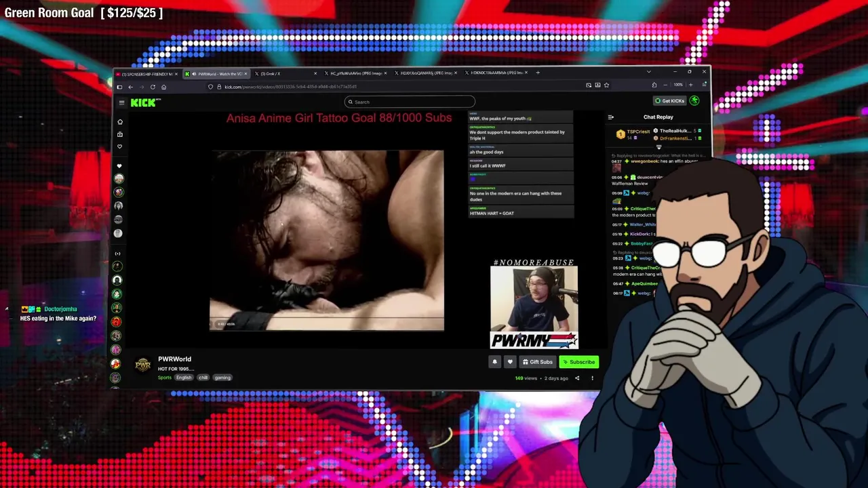Open the Kick hamburger menu
868x488 pixels.
point(121,102)
